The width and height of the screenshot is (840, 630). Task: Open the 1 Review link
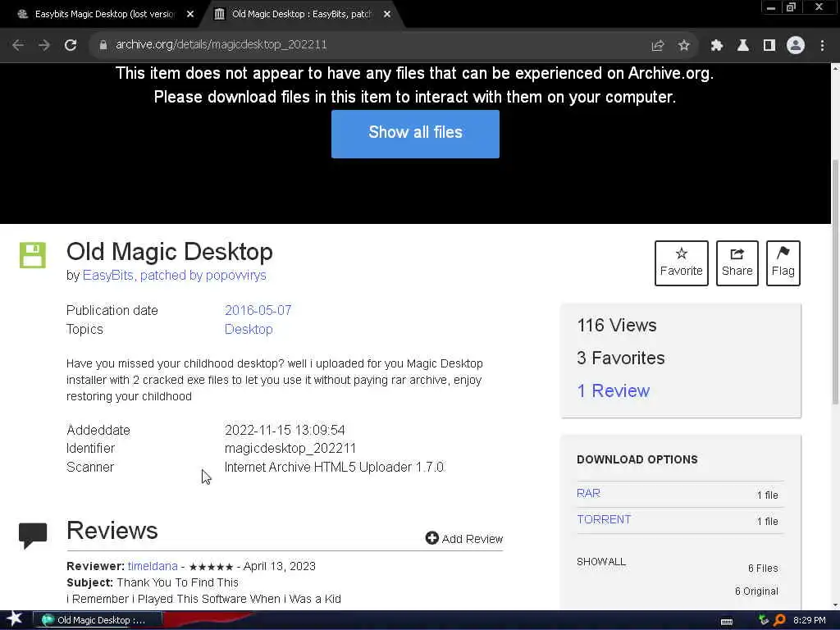coord(613,390)
